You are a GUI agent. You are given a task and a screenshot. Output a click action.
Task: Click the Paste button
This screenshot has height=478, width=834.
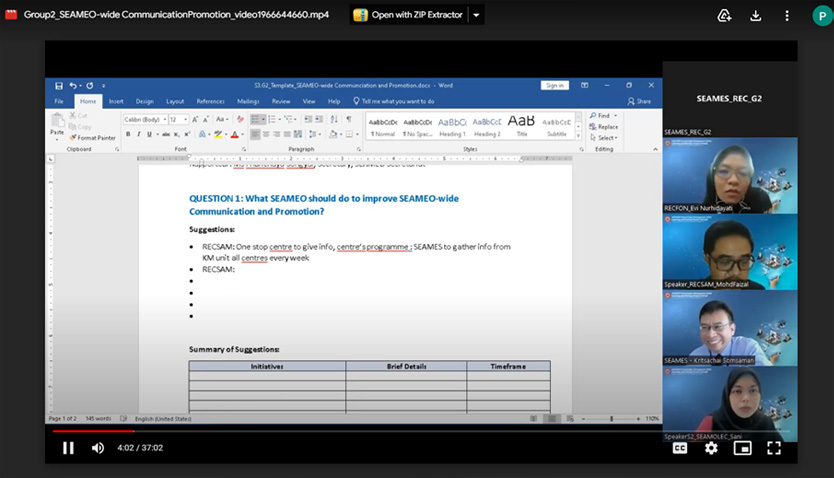pos(57,125)
